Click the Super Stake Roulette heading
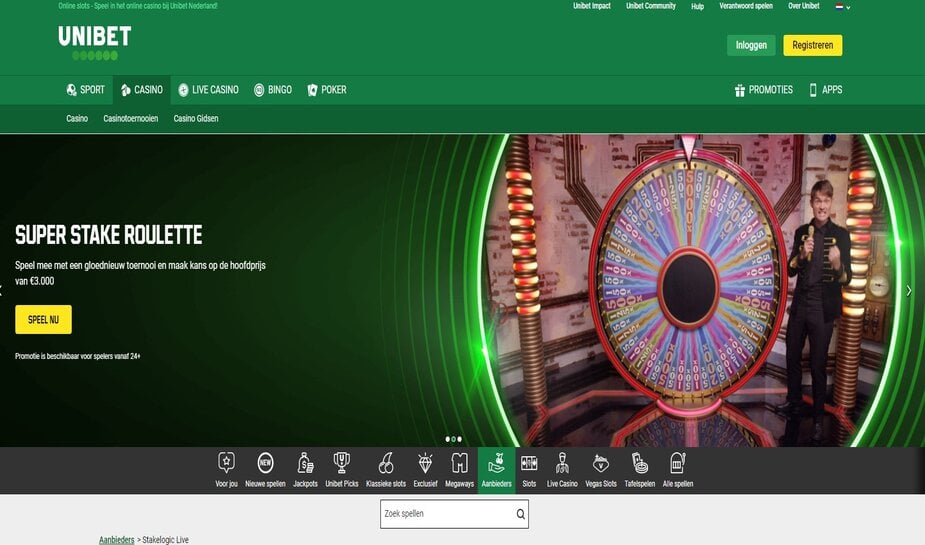Viewport: 925px width, 545px height. coord(109,235)
